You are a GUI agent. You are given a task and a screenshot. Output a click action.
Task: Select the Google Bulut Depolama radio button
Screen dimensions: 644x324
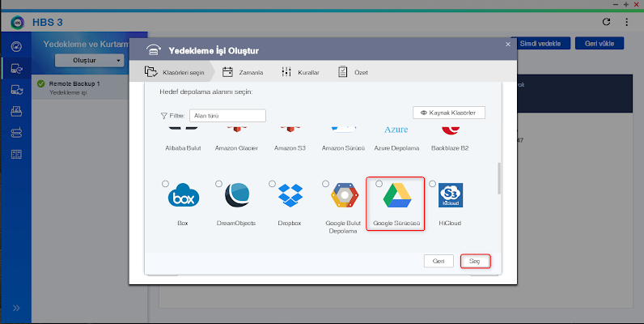point(325,184)
